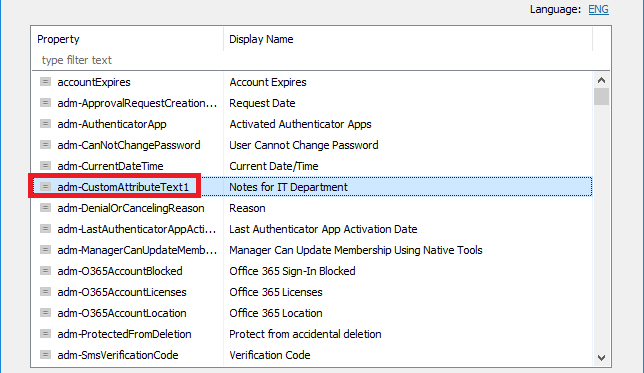Click the vertical scrollbar thumb
Image resolution: width=644 pixels, height=373 pixels.
point(601,97)
